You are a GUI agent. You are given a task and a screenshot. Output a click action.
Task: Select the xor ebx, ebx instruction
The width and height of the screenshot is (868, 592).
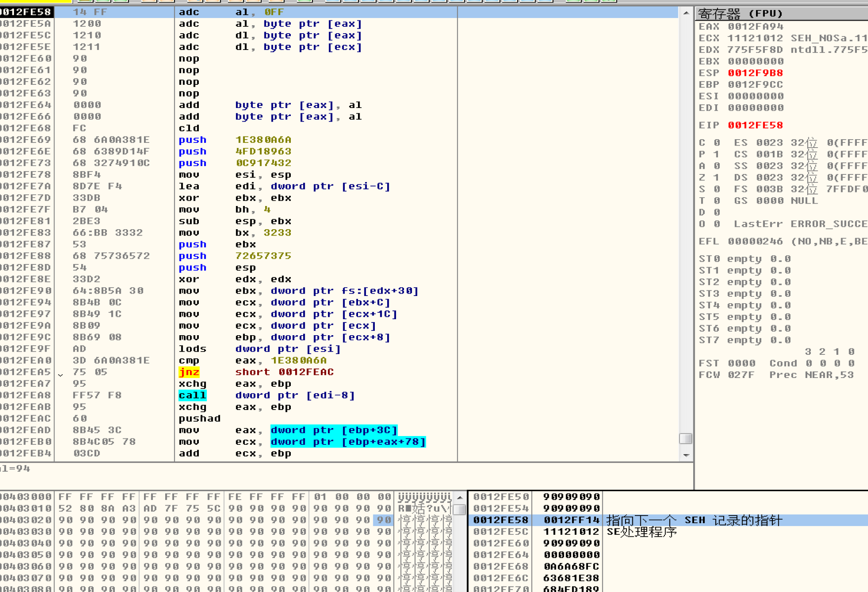tap(235, 198)
